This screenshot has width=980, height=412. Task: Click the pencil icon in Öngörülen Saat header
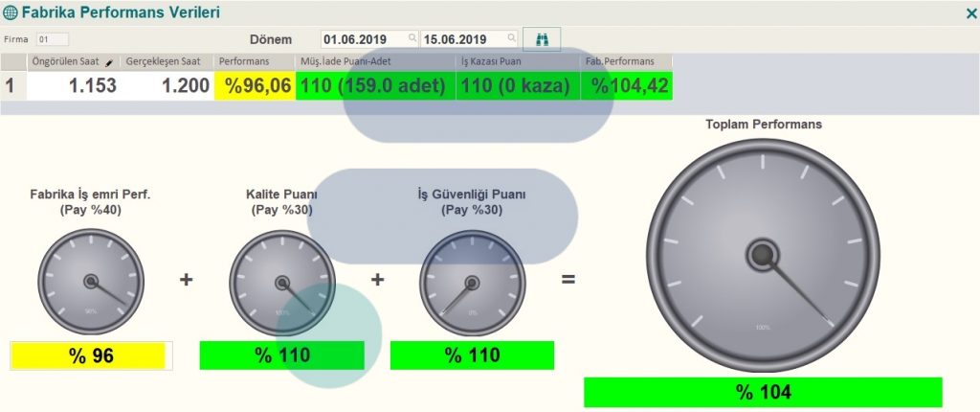coord(110,61)
